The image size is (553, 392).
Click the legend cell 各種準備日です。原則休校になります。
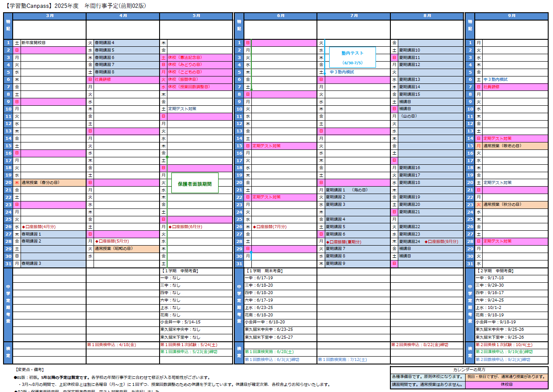tap(428, 377)
